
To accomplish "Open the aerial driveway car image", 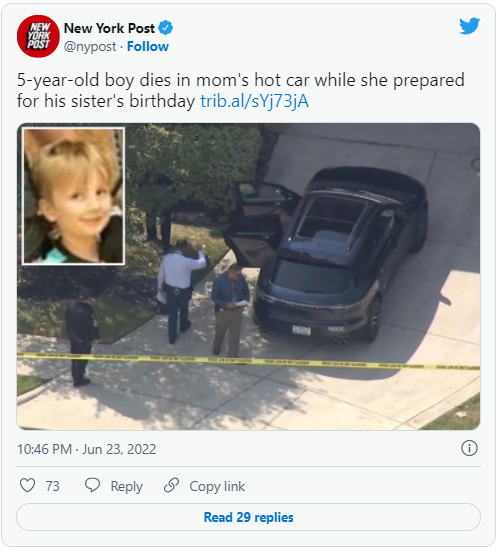I will point(248,276).
